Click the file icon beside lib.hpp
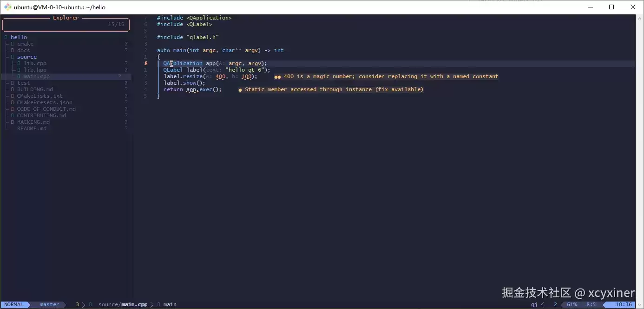644x309 pixels. click(x=19, y=70)
